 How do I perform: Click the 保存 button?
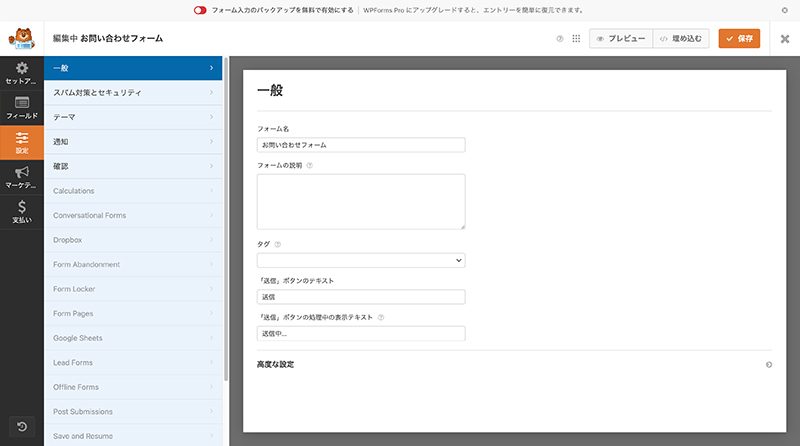(739, 39)
